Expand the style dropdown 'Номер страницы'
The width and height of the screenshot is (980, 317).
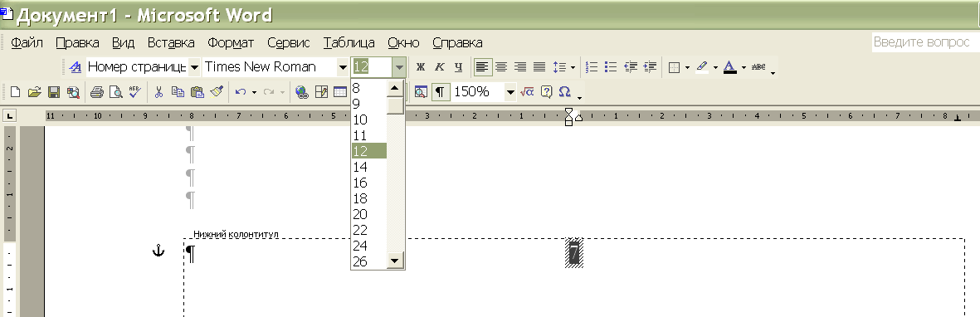194,67
